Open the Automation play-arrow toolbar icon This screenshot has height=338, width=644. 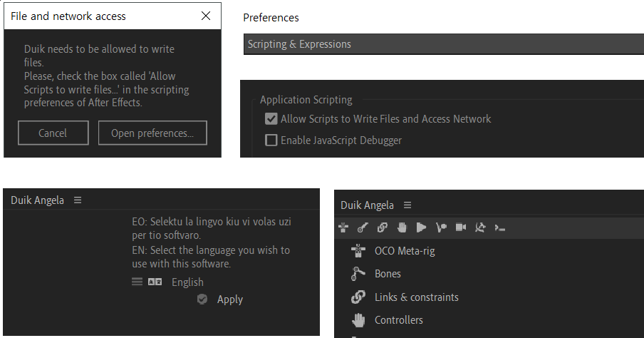(x=422, y=227)
